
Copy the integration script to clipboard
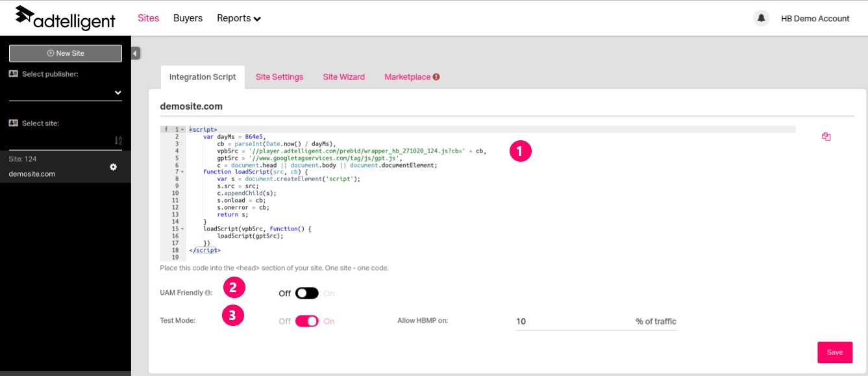pyautogui.click(x=826, y=136)
